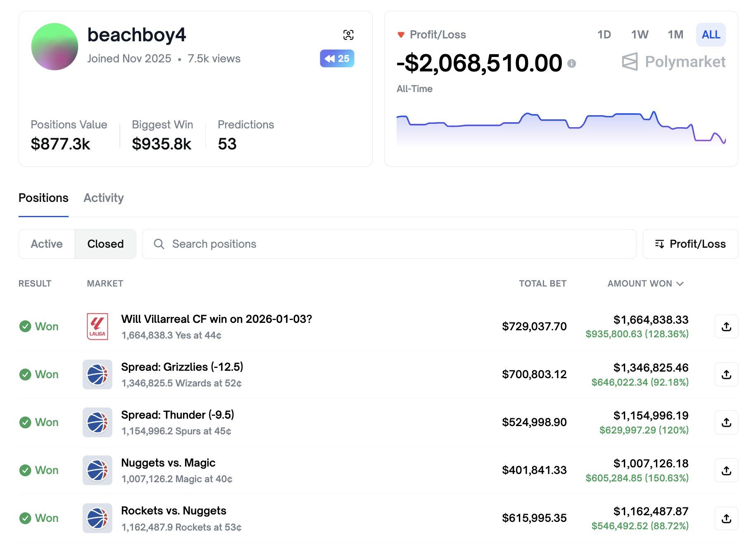The width and height of the screenshot is (756, 545).
Task: Click the rewind 25 badge on the profile
Action: (337, 59)
